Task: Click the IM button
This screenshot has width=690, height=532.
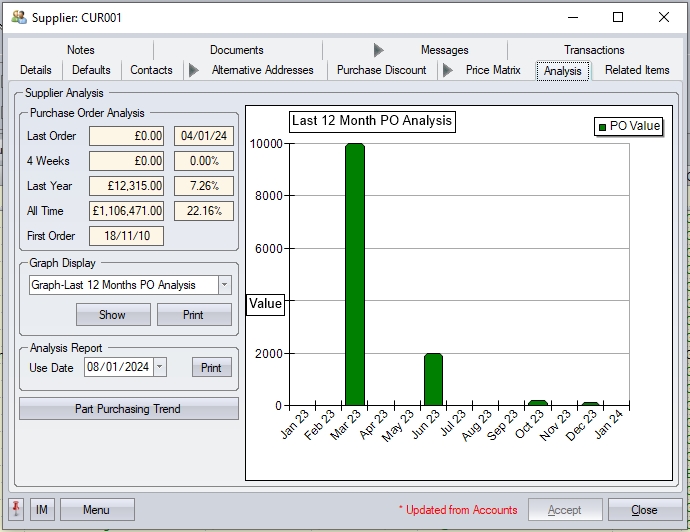Action: 42,510
